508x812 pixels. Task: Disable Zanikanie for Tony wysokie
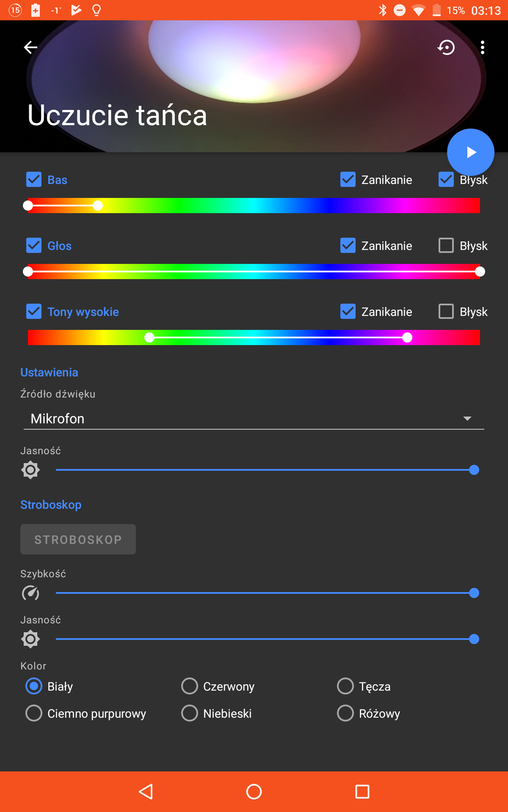(x=348, y=312)
